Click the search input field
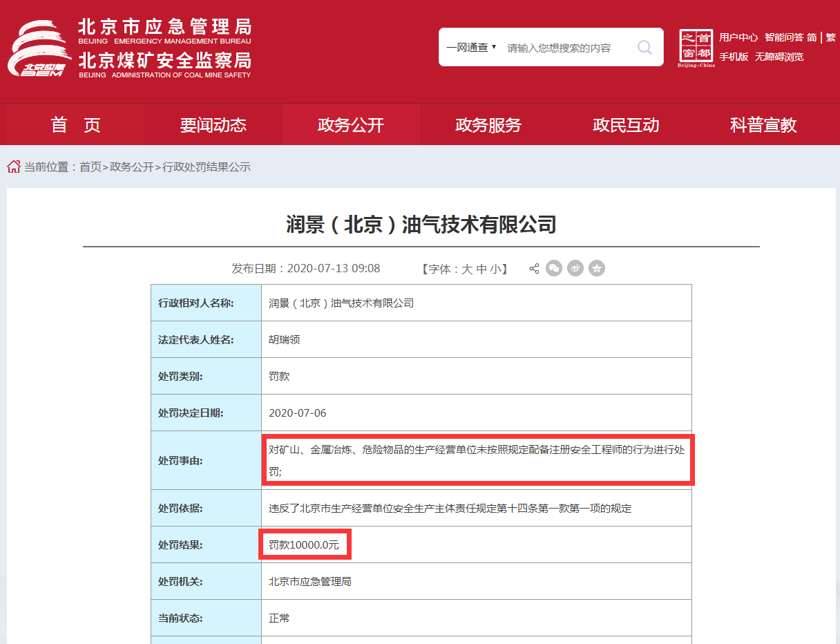The image size is (840, 644). click(563, 48)
